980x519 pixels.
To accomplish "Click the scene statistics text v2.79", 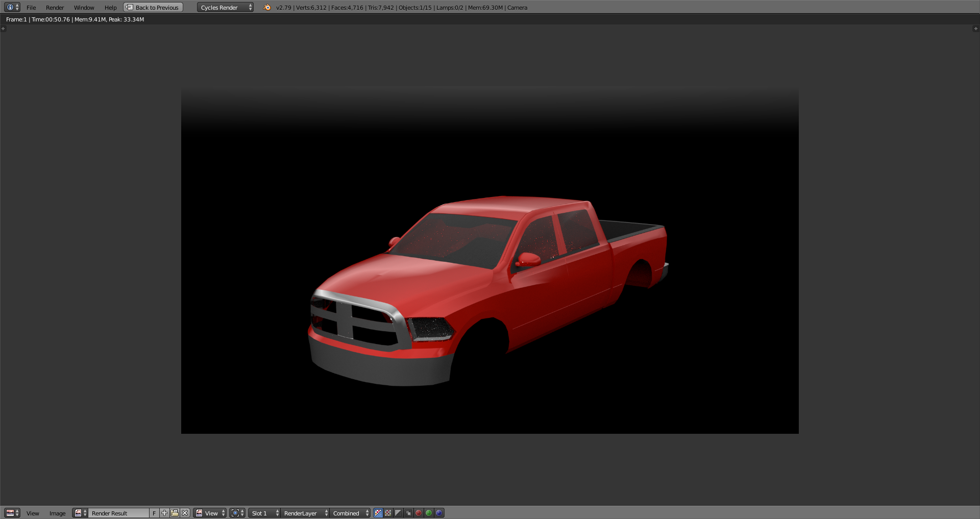I will coord(402,8).
